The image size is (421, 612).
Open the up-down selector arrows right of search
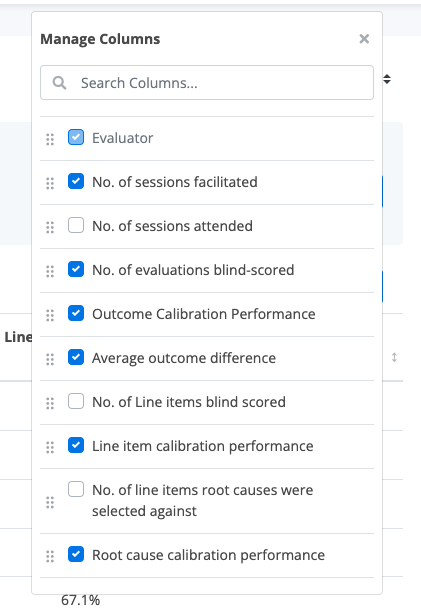(x=387, y=79)
